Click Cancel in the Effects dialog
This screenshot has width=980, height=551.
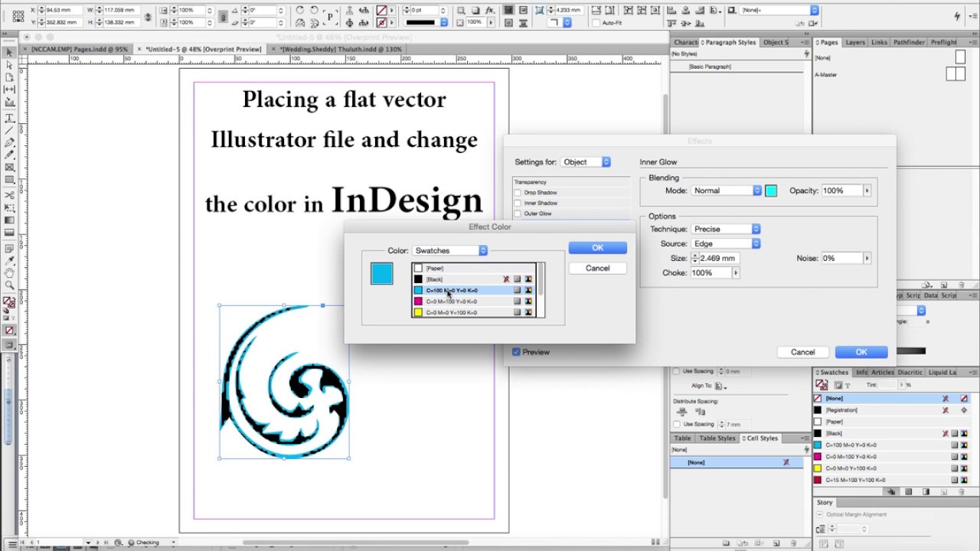(x=802, y=352)
